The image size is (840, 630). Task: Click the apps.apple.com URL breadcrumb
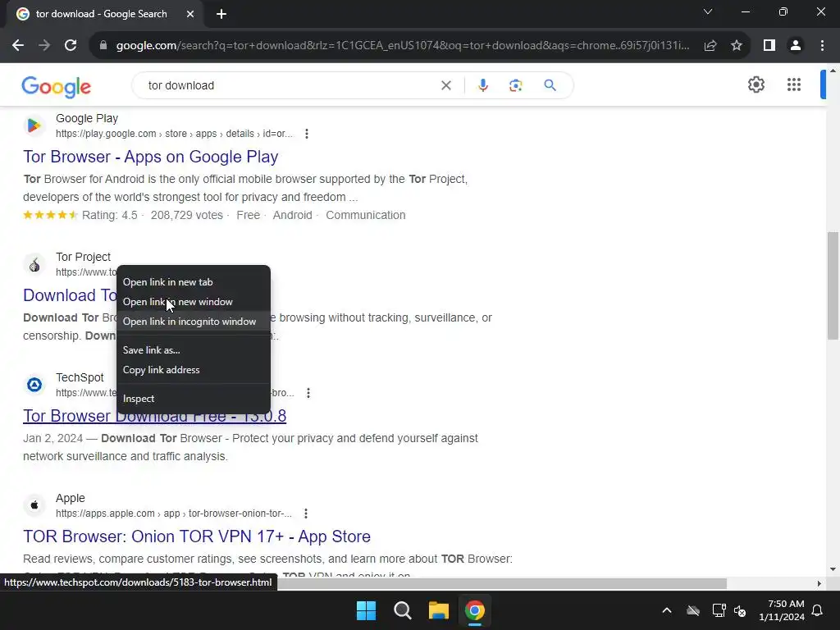pos(174,514)
